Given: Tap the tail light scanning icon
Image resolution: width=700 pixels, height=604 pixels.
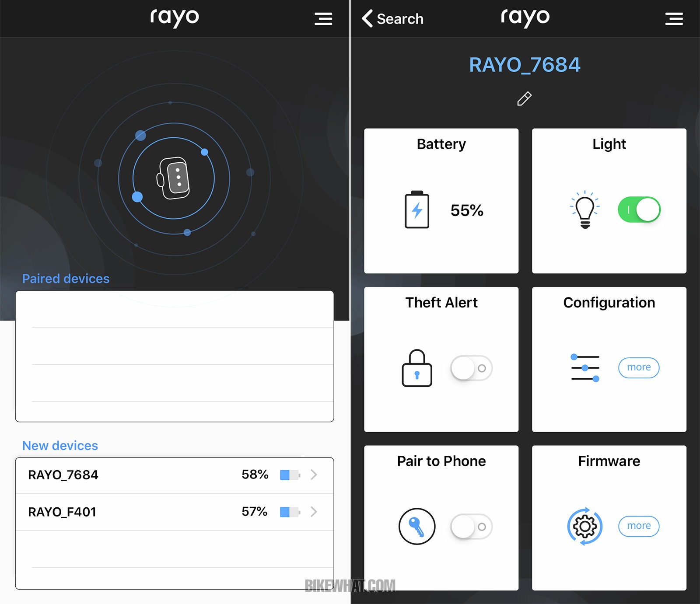Looking at the screenshot, I should (174, 178).
